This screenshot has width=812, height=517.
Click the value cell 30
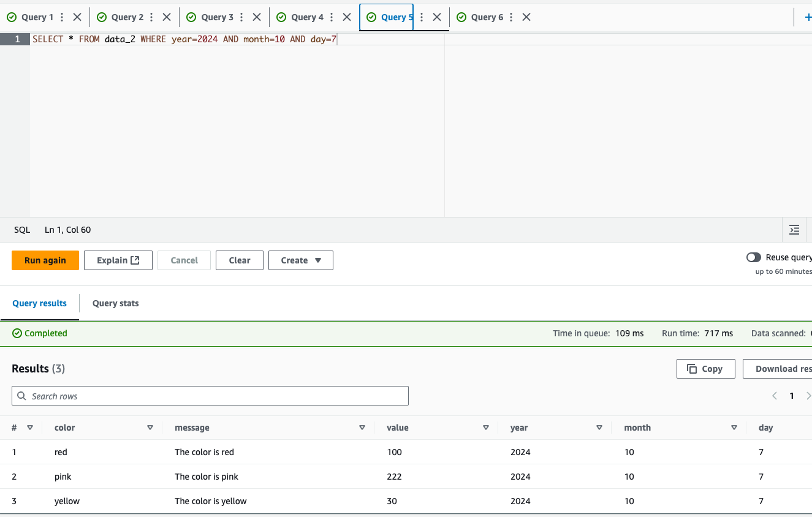(392, 501)
